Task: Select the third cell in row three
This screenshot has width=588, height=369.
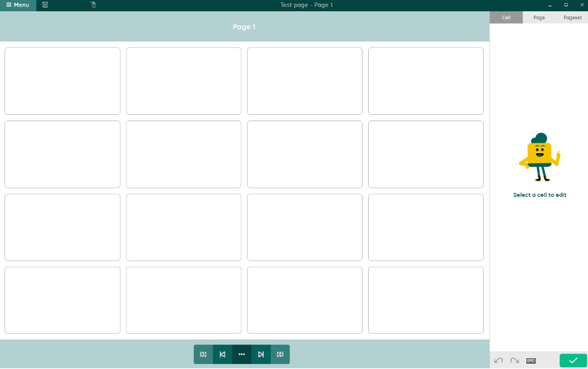Action: coord(305,227)
